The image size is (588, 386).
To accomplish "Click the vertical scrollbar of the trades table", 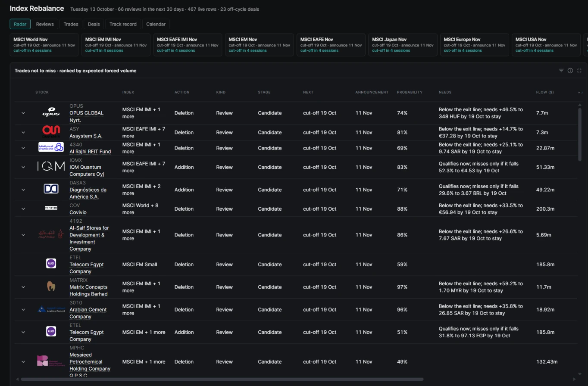I will pyautogui.click(x=580, y=134).
